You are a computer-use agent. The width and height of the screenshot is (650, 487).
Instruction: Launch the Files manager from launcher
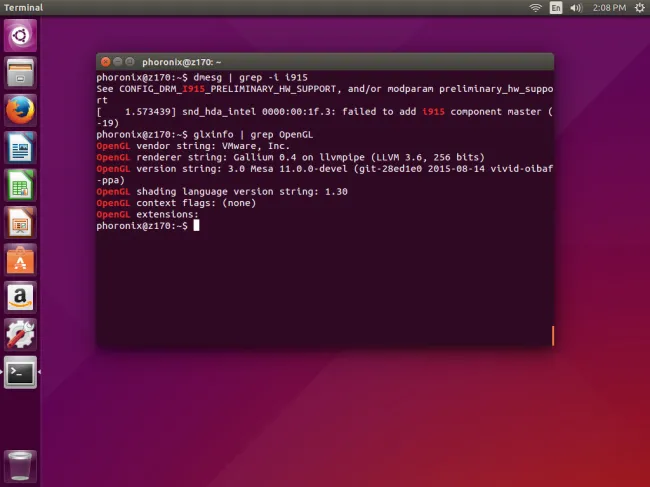(20, 73)
